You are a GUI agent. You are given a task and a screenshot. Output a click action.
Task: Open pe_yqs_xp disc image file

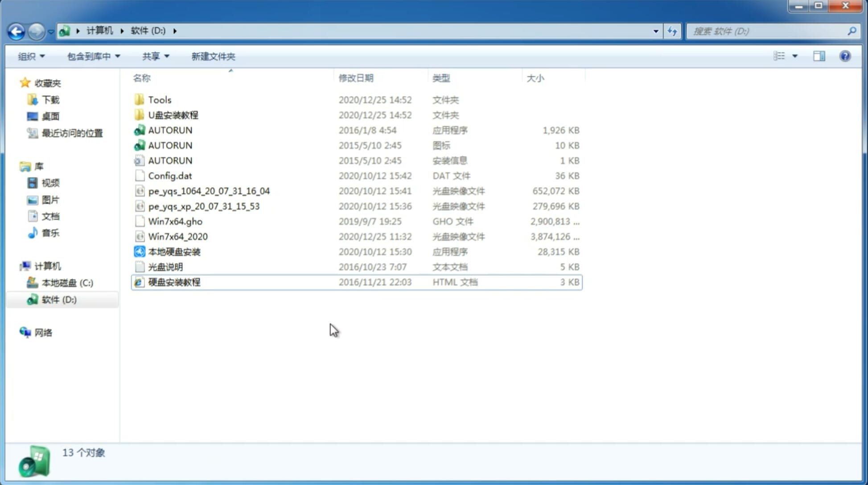pyautogui.click(x=203, y=206)
